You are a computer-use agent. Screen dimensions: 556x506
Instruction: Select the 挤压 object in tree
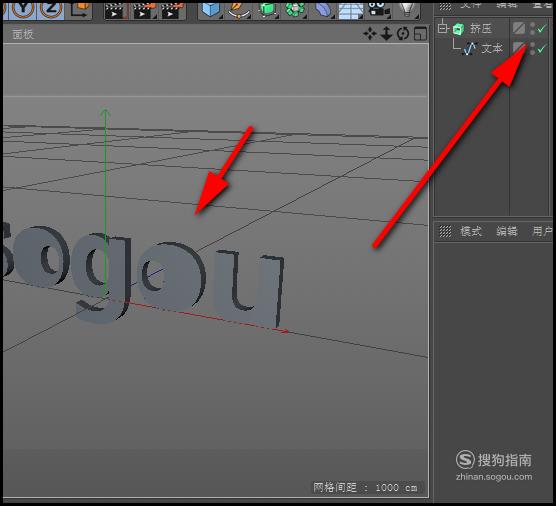tap(481, 28)
